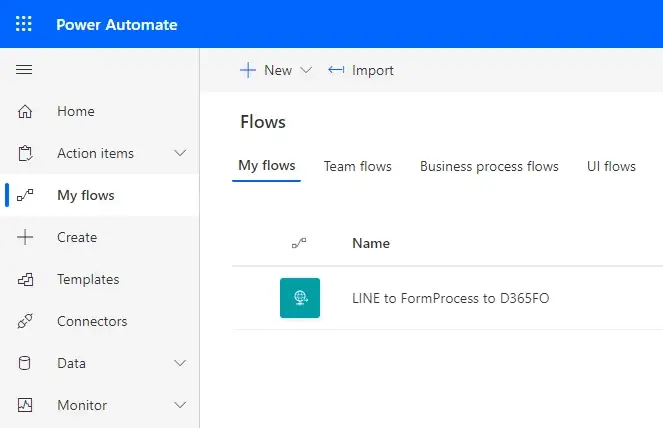Click the Connectors plug icon
This screenshot has height=428, width=663.
[25, 321]
